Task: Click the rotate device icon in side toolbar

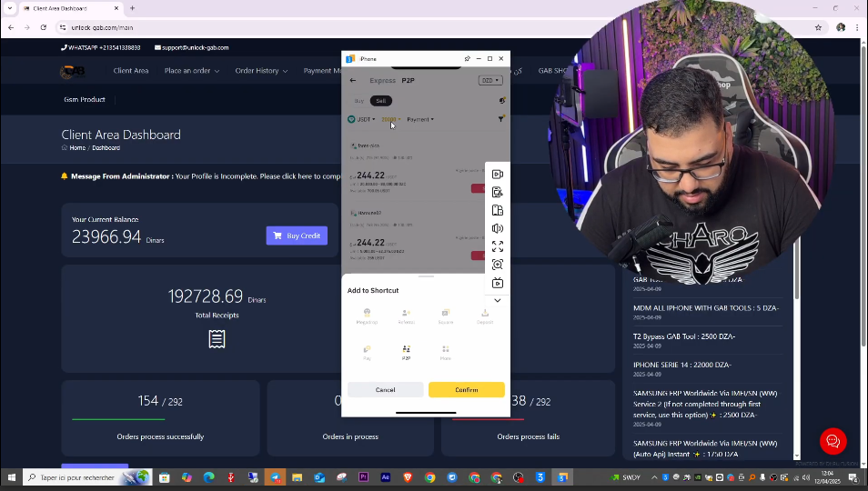Action: point(497,210)
